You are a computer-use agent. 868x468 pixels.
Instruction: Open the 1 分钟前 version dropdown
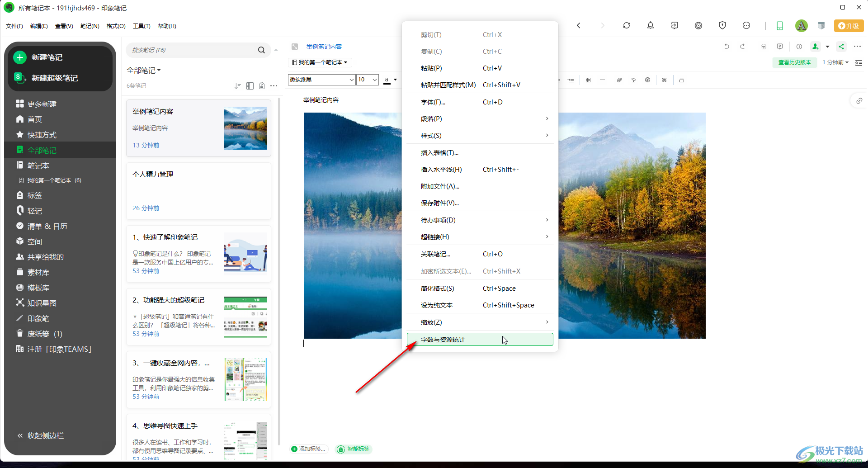tap(835, 62)
